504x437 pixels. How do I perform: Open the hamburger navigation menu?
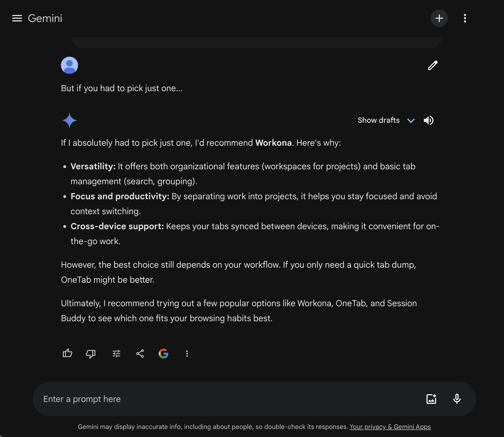point(17,18)
